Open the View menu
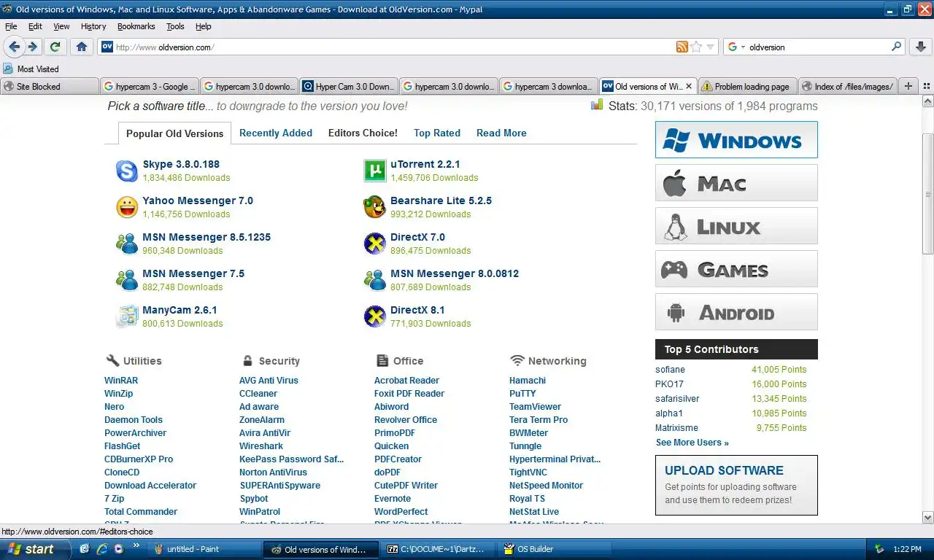This screenshot has height=560, width=934. 61,26
